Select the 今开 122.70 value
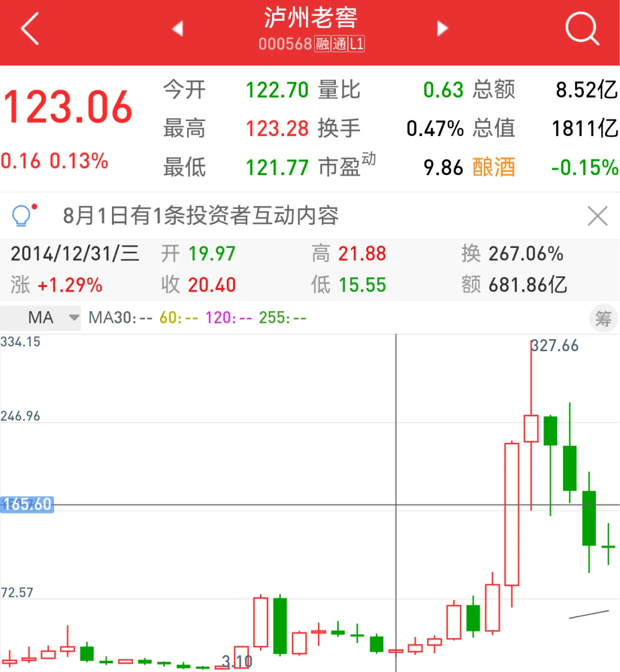620x672 pixels. pos(277,90)
